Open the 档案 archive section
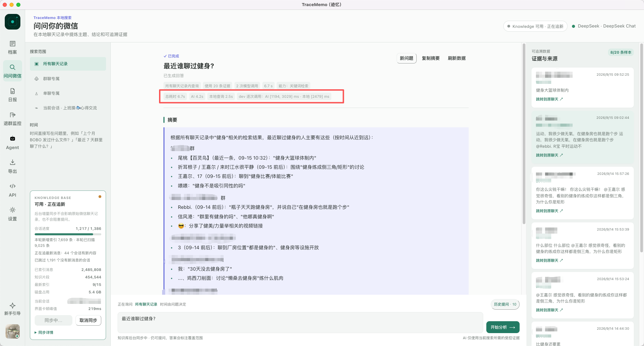Image resolution: width=644 pixels, height=346 pixels. point(13,47)
